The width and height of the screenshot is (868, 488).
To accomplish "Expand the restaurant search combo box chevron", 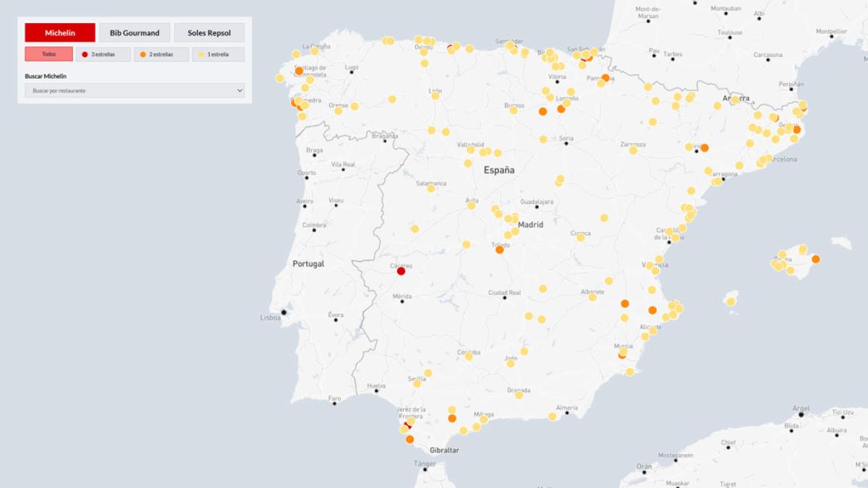I will point(238,90).
